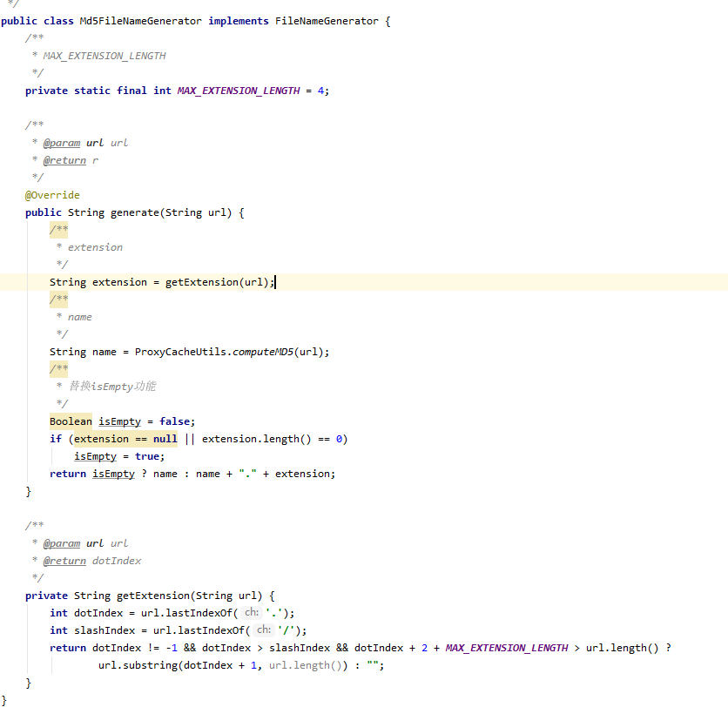This screenshot has height=707, width=728.
Task: Click the dotIndex variable declaration
Action: [x=98, y=613]
